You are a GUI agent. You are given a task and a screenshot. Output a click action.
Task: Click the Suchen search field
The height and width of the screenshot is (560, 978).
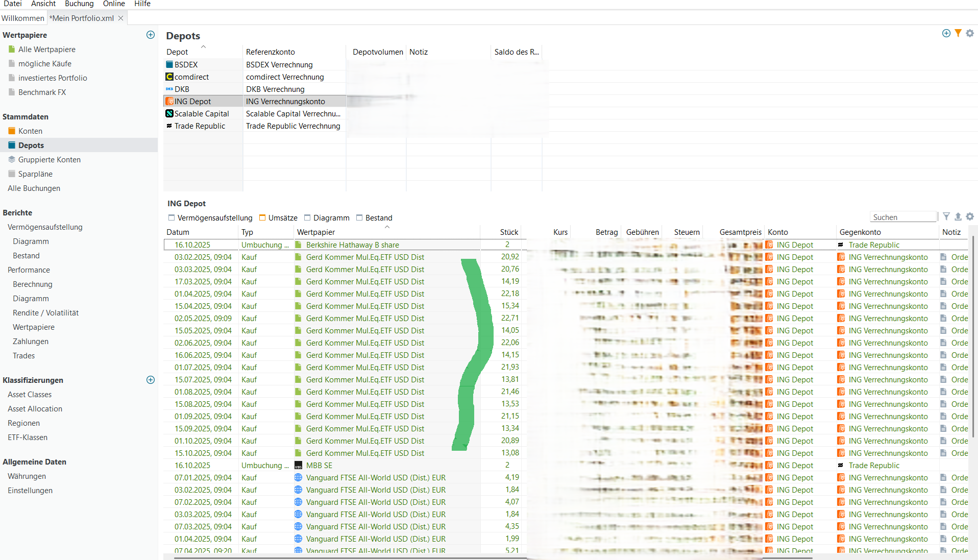(x=903, y=217)
